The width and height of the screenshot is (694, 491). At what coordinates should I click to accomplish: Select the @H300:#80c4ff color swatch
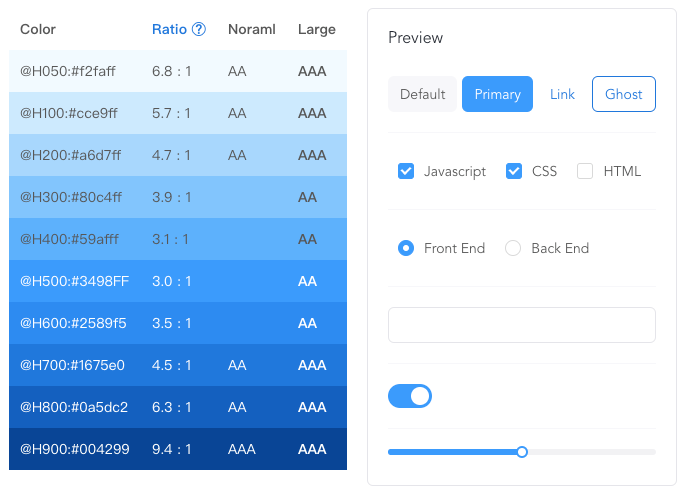click(178, 197)
